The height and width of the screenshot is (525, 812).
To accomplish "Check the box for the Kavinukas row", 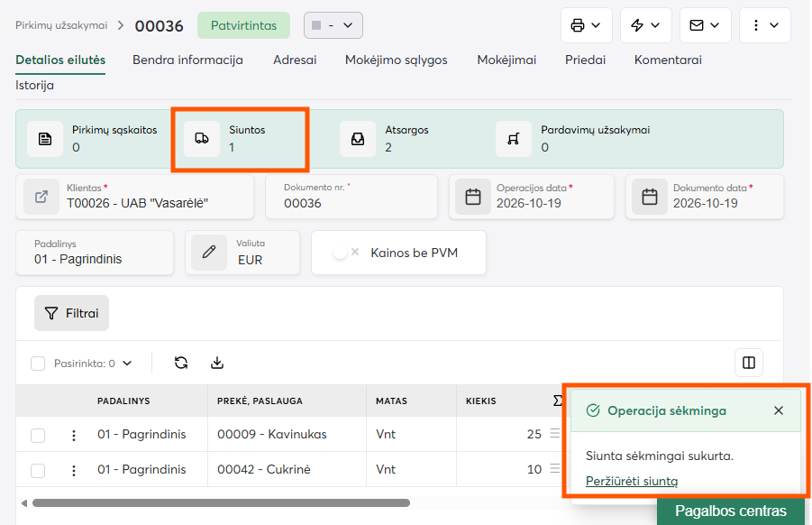I will (38, 435).
